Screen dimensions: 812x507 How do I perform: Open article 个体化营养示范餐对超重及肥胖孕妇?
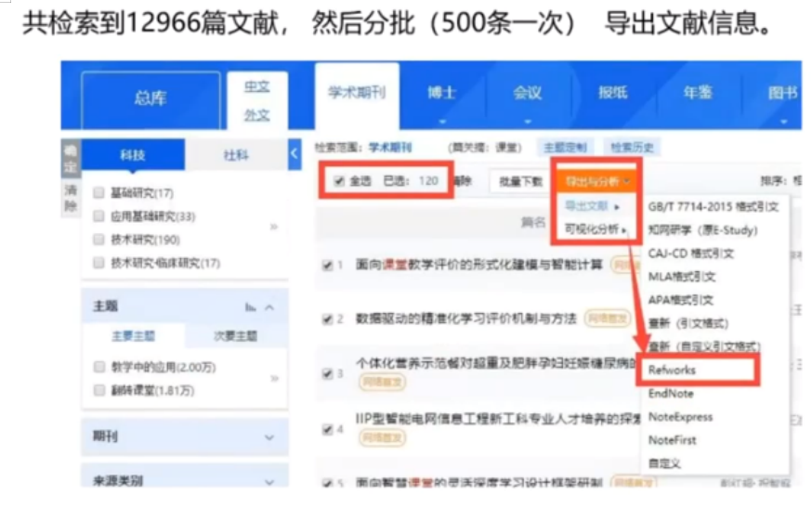pos(495,363)
